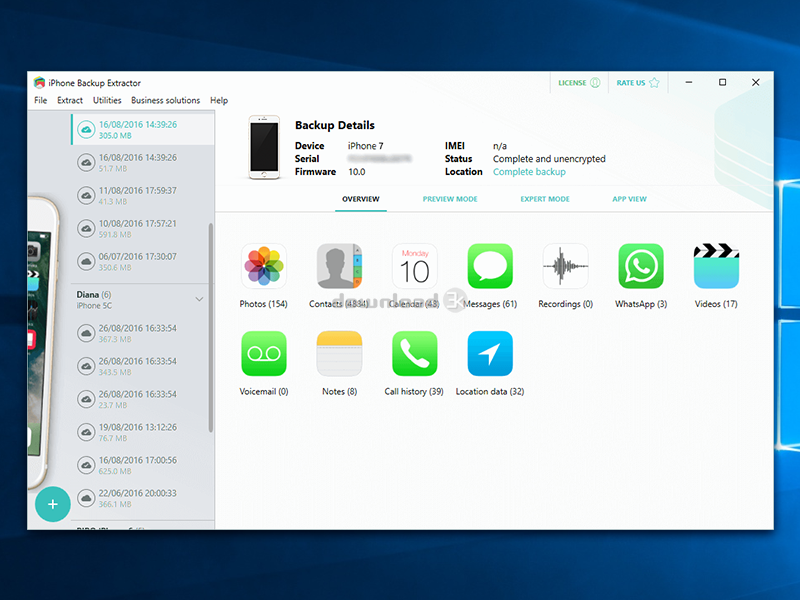Select backup dated 06/07/2016 17:30:07

point(143,262)
